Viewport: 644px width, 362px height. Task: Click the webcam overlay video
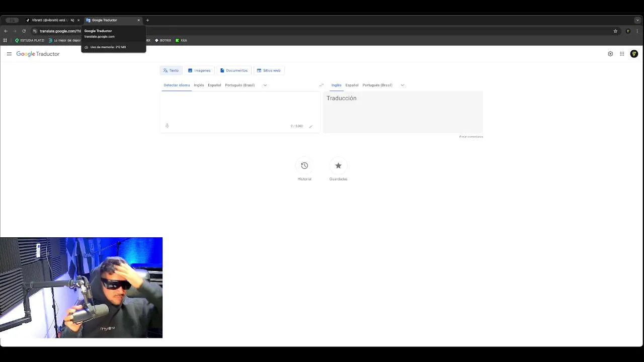tap(81, 288)
